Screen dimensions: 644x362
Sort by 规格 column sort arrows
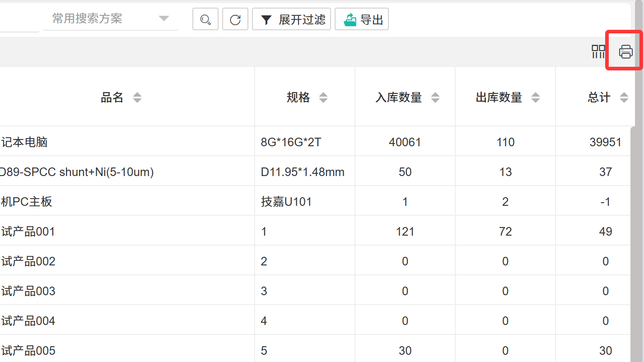(323, 97)
